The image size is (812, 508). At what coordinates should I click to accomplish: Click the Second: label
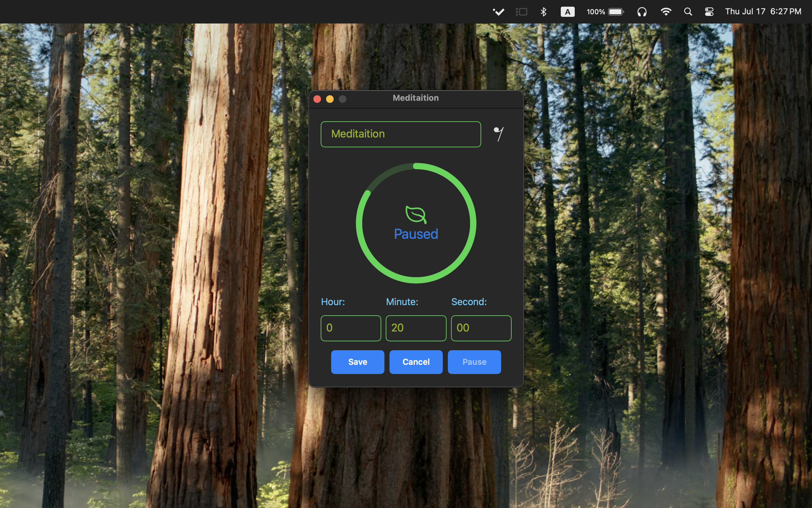469,302
